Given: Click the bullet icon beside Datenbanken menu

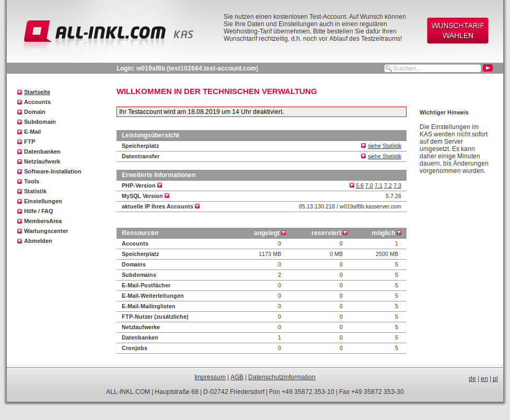Looking at the screenshot, I should point(19,152).
